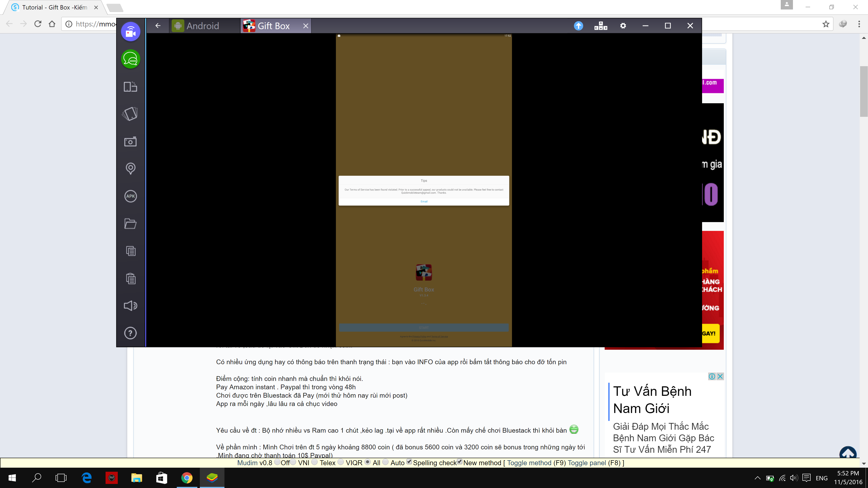The height and width of the screenshot is (488, 868).
Task: Select the VNI input radio button
Action: point(293,462)
